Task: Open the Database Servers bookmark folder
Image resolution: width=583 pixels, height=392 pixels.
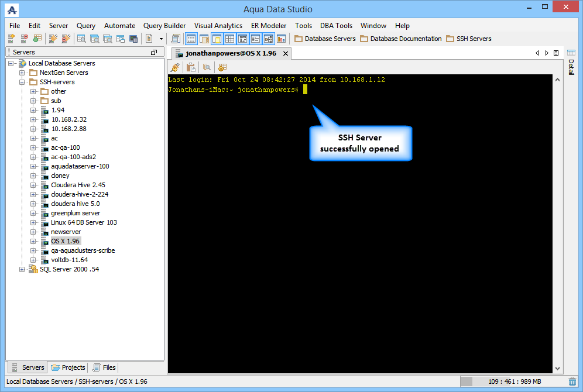Action: [x=325, y=39]
